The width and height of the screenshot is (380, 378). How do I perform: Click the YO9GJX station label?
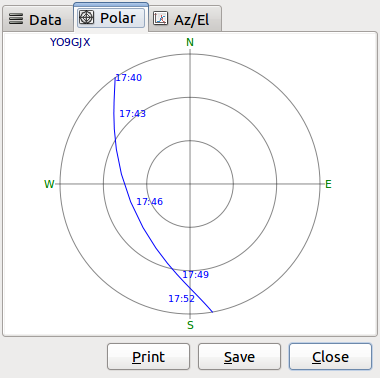(70, 42)
